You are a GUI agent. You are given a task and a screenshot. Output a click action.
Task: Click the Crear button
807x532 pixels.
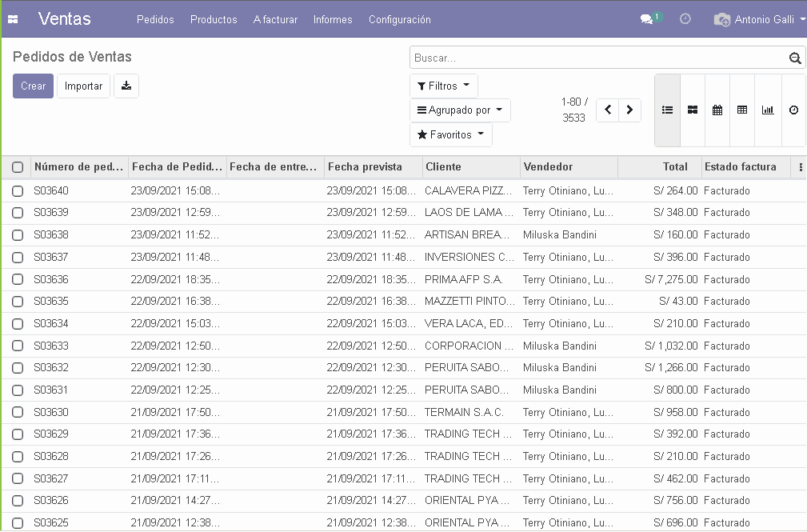click(x=33, y=86)
